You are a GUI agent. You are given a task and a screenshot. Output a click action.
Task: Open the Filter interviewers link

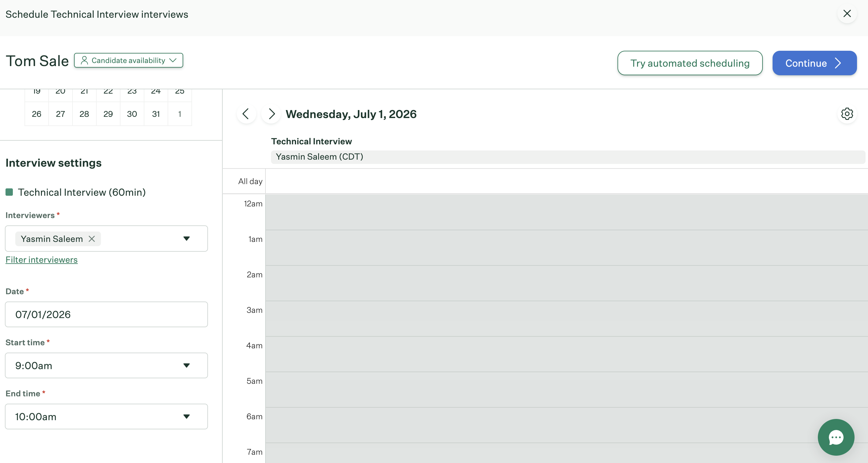point(42,260)
